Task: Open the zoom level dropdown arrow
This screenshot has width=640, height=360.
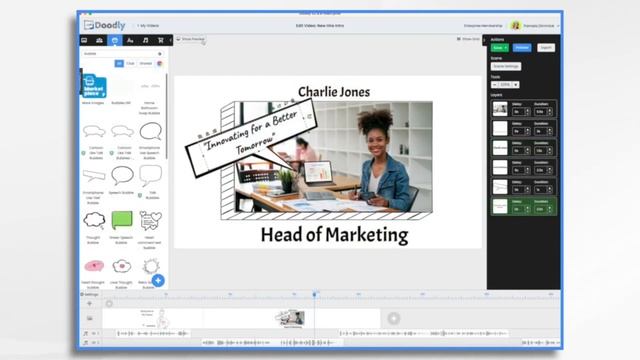Action: click(x=516, y=84)
